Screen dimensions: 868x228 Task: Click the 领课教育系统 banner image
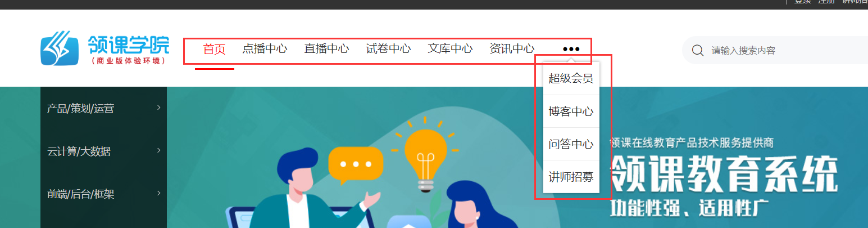point(517,158)
